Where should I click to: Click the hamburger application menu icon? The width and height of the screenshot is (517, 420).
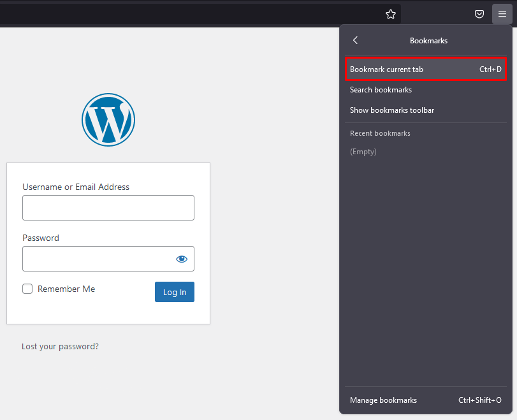tap(502, 14)
